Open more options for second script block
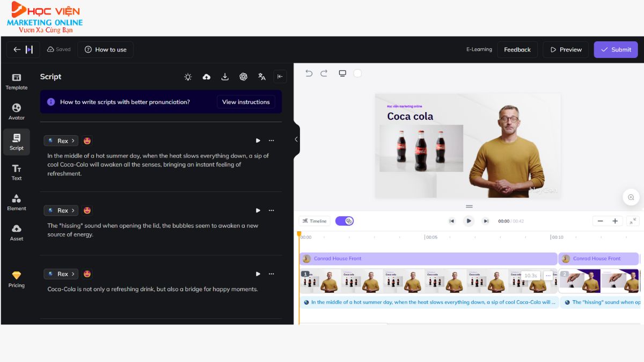Screen dimensions: 644x362 pos(271,210)
